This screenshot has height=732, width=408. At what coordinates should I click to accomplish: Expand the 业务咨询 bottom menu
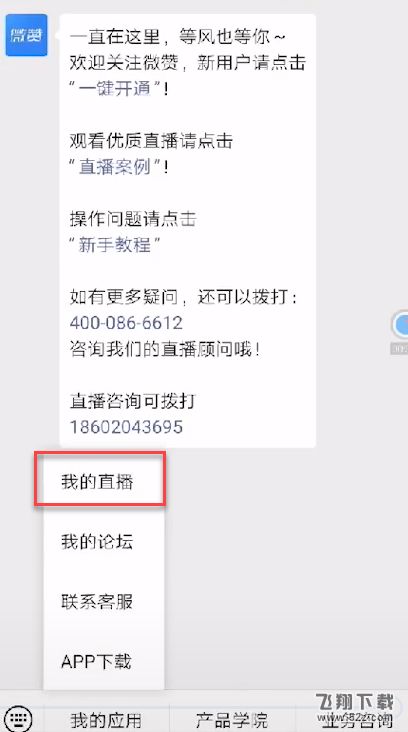coord(352,719)
